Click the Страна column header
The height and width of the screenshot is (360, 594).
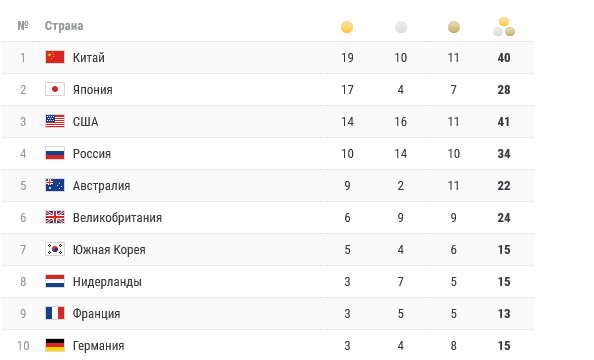(64, 26)
